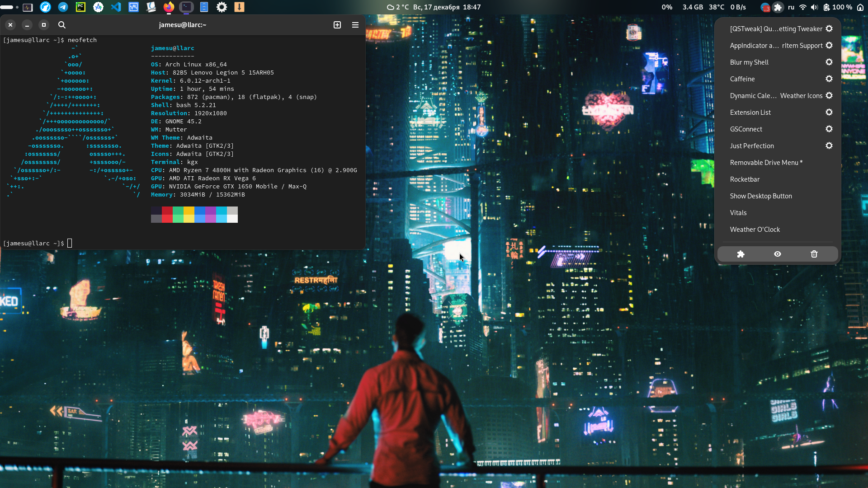This screenshot has width=868, height=488.
Task: Click the 'OS: Arch Linux x86_64' line
Action: [189, 65]
